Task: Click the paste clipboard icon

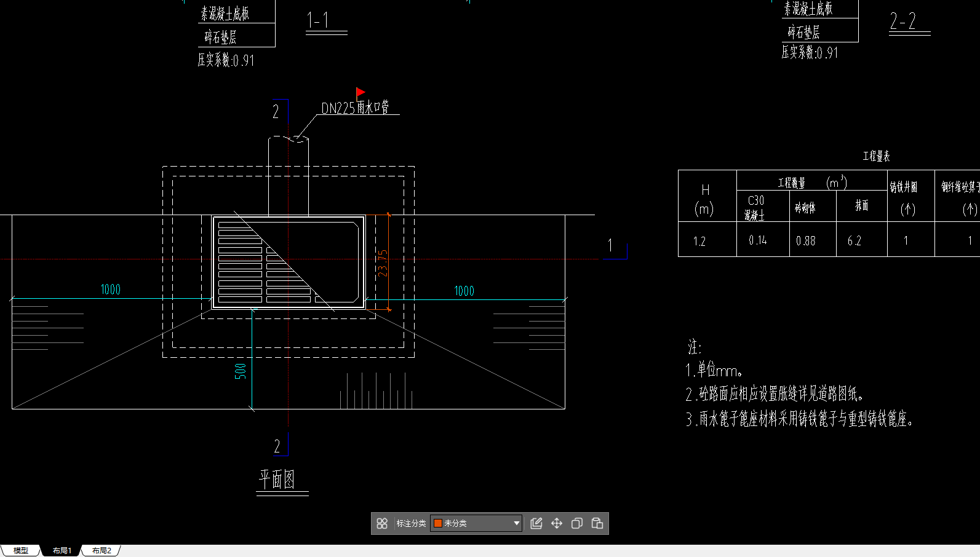Action: click(597, 523)
